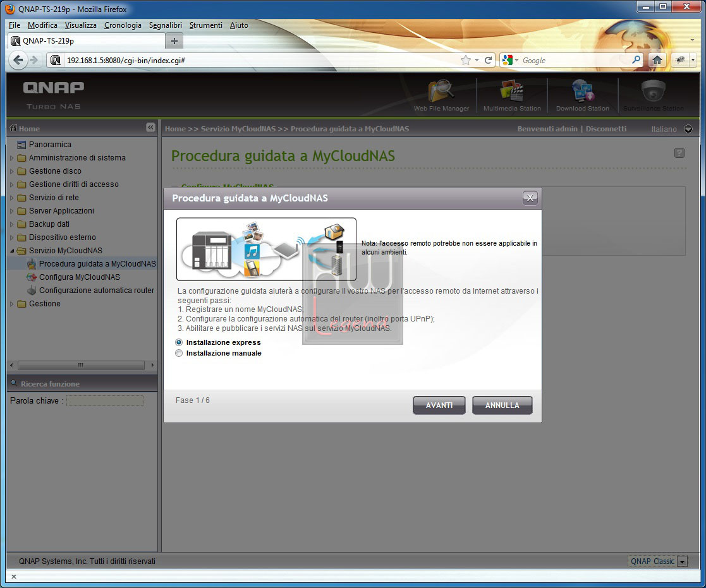Expand the Server Applicazioni node
Screen dimensions: 706x588
[12, 211]
